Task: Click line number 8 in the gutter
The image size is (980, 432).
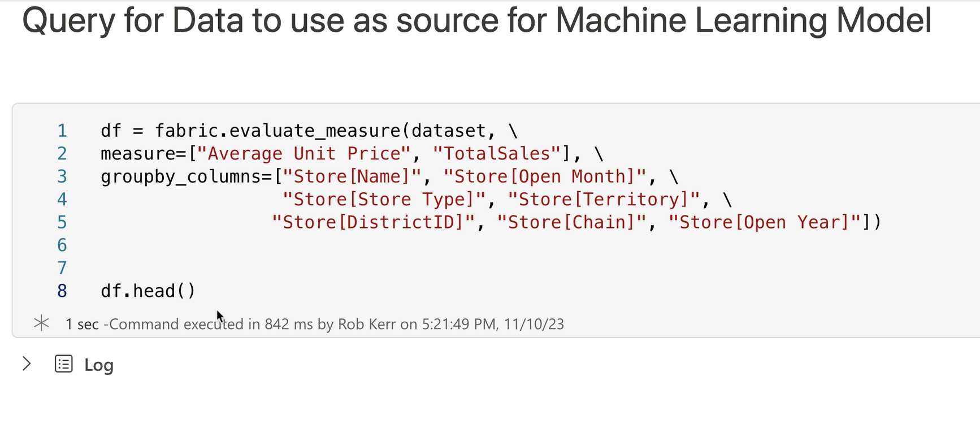Action: (62, 291)
